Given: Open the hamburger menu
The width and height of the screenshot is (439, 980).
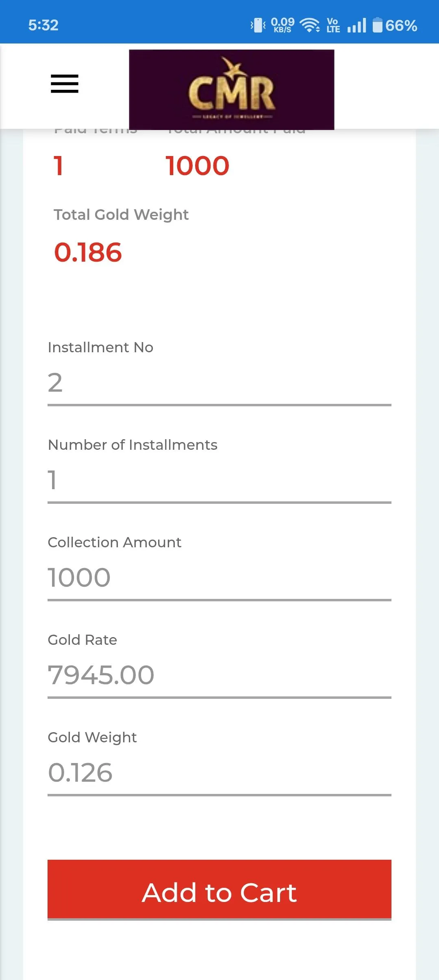Looking at the screenshot, I should pyautogui.click(x=65, y=84).
